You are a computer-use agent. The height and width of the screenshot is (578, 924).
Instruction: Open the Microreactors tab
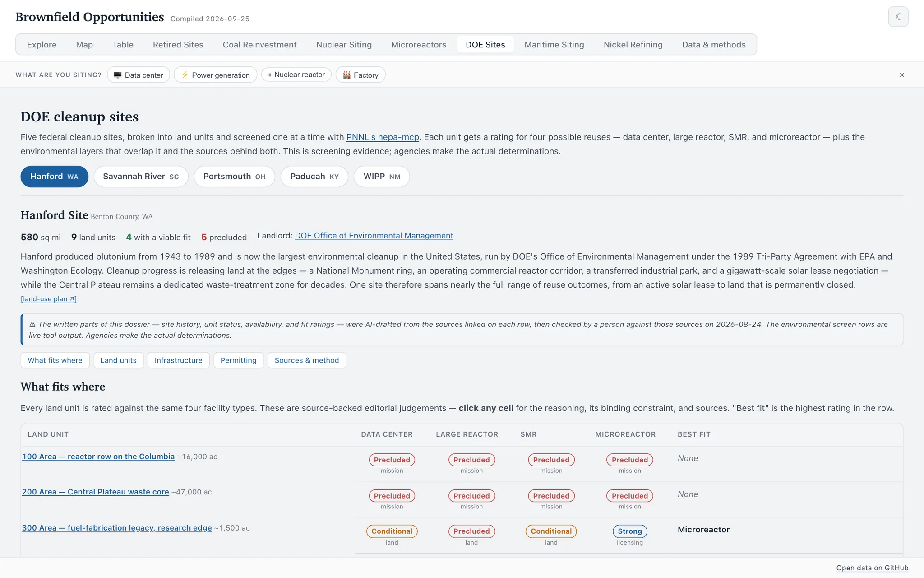point(419,45)
